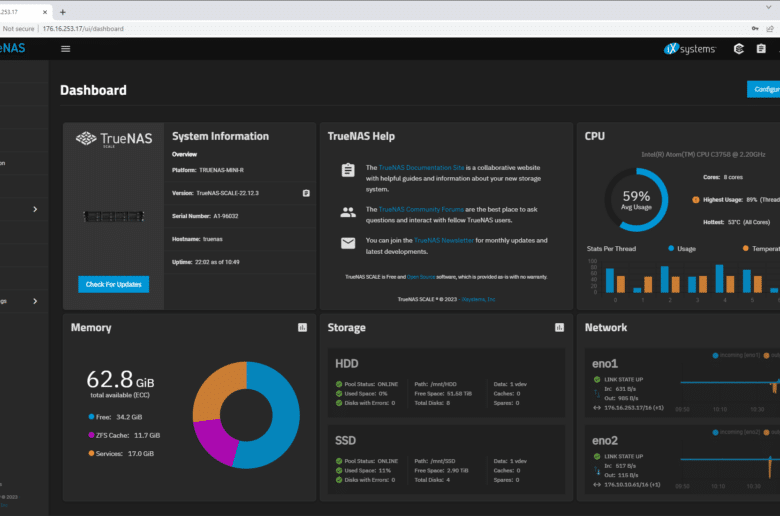Open the iXsystems logo link
Screen dimensions: 780x516
point(689,49)
